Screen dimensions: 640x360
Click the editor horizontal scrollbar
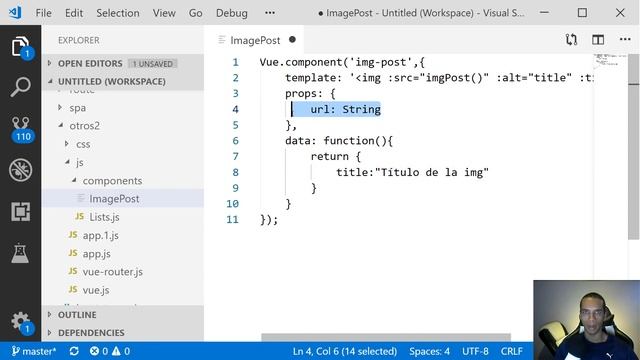386,337
